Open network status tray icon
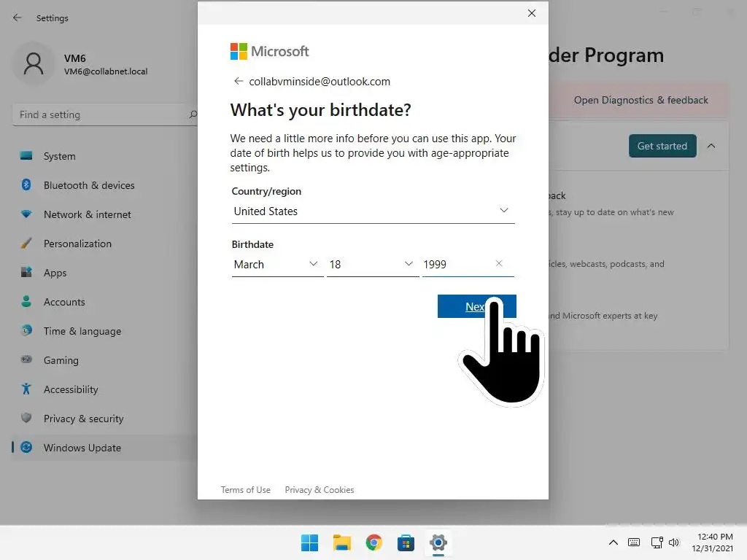The height and width of the screenshot is (560, 747). click(x=657, y=542)
